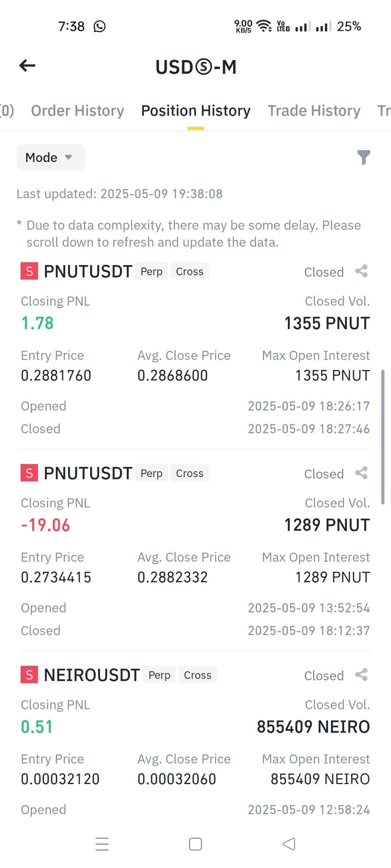Click the vertical scrollbar on the right edge
This screenshot has width=391, height=868.
point(383,437)
